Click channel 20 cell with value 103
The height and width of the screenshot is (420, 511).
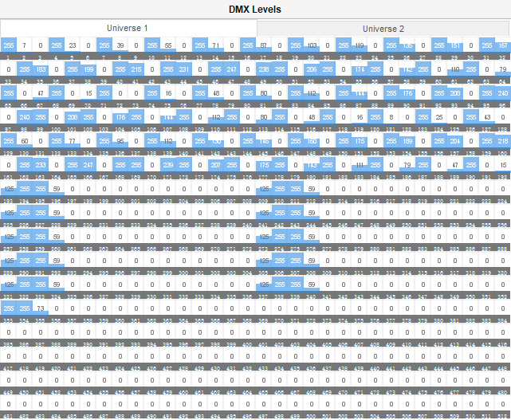(311, 46)
